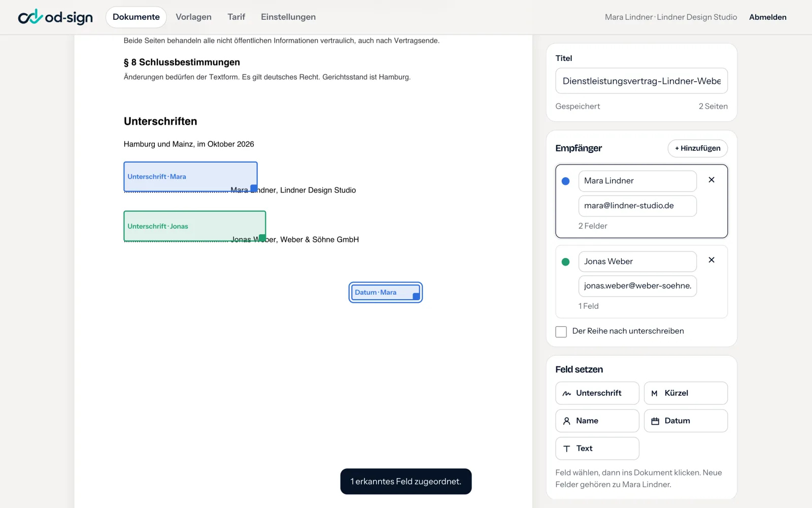The image size is (812, 508).
Task: Click the blue color dot for Mara
Action: (x=565, y=181)
